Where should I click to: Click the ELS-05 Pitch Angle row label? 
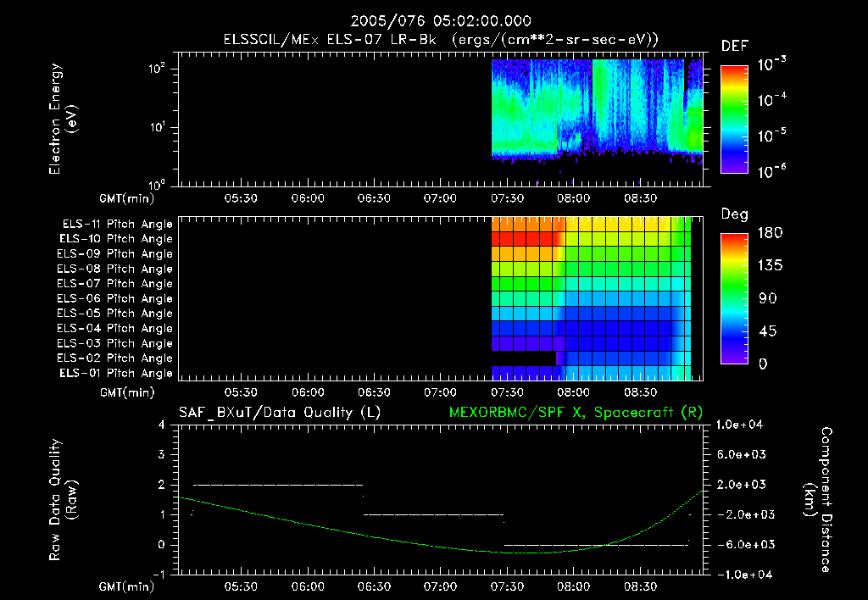pos(114,314)
